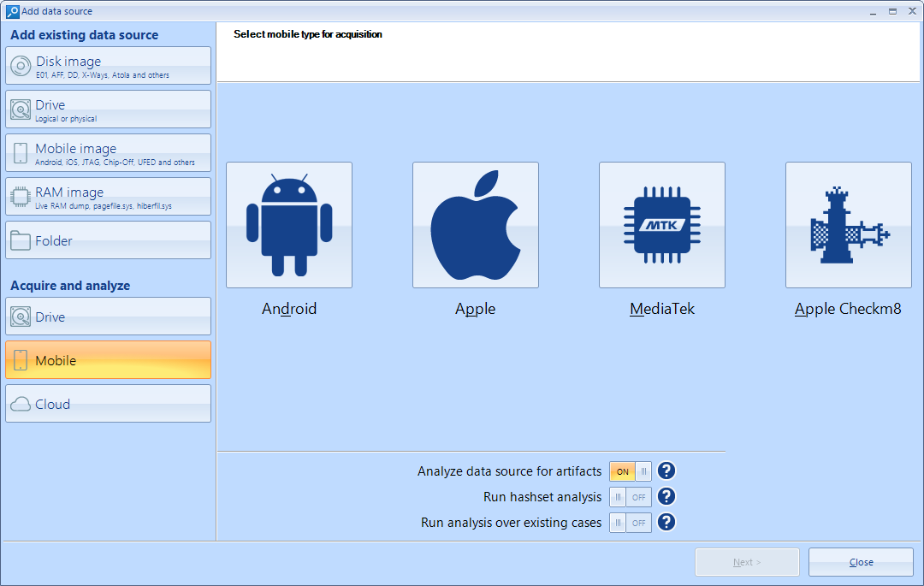
Task: Choose the MediaTek MTK chip tile
Action: (x=662, y=225)
